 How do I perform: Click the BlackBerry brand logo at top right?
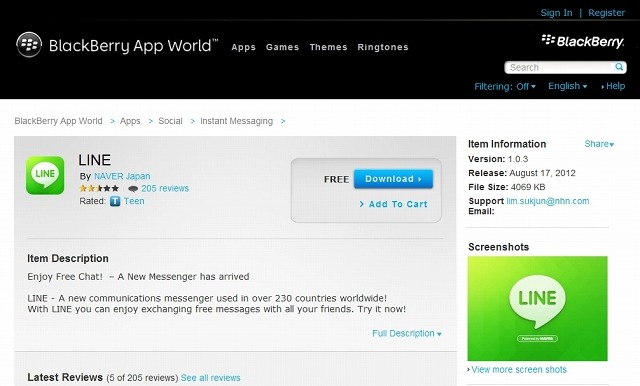583,41
